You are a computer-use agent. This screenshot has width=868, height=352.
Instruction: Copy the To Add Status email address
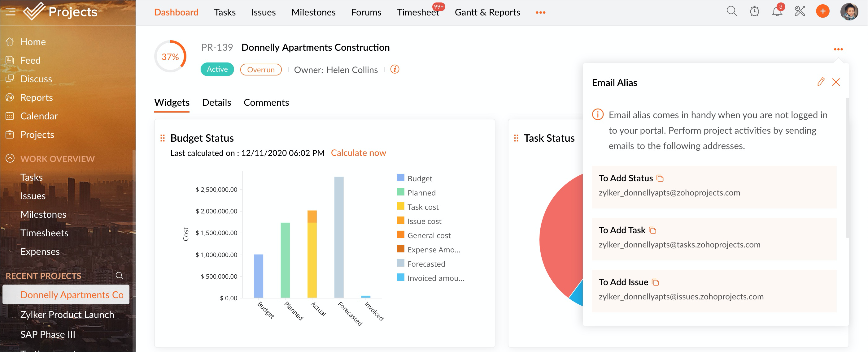pos(660,178)
